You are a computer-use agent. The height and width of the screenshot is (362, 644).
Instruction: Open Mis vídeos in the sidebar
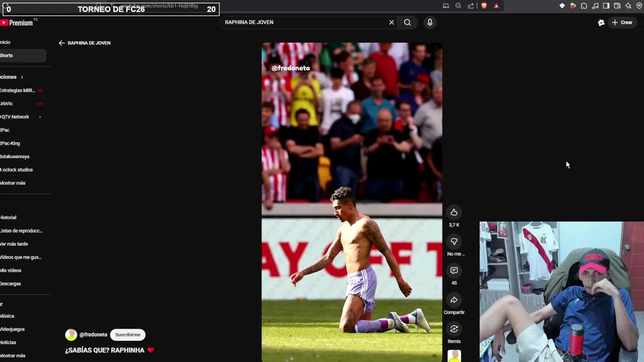pyautogui.click(x=11, y=270)
